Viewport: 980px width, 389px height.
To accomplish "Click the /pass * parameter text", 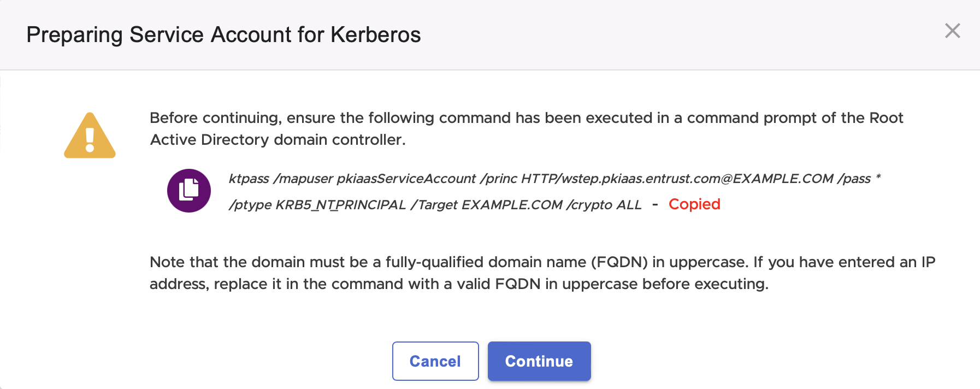I will 859,179.
